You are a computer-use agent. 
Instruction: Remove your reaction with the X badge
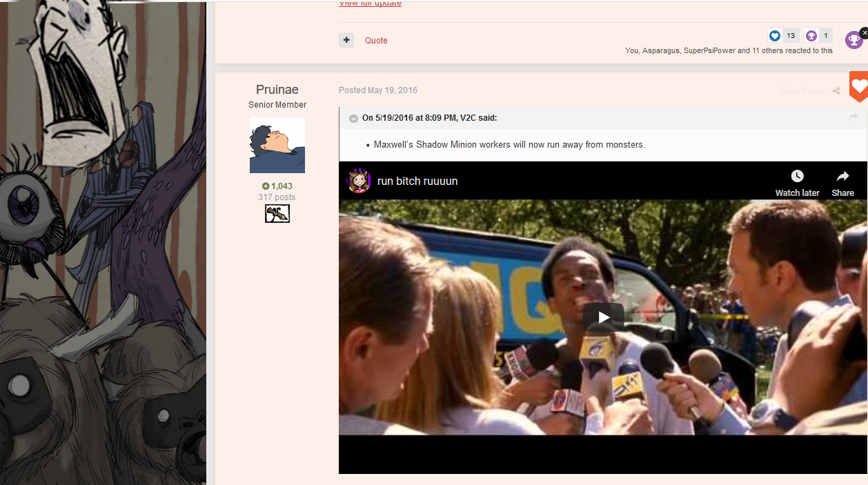[864, 32]
